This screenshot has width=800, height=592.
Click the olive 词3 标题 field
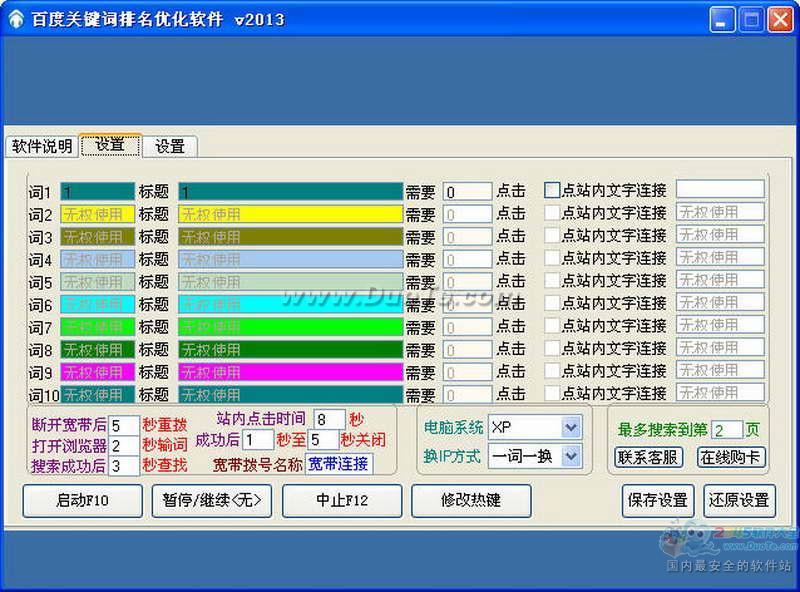click(x=291, y=237)
